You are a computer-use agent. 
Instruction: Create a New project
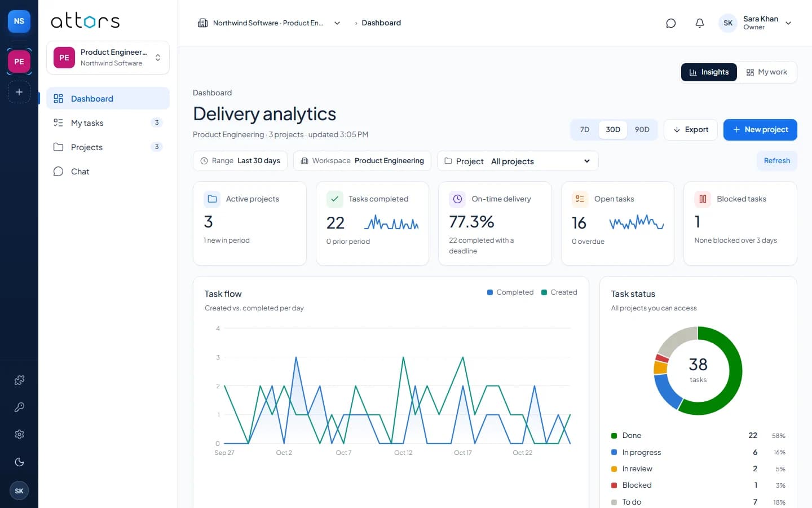760,129
